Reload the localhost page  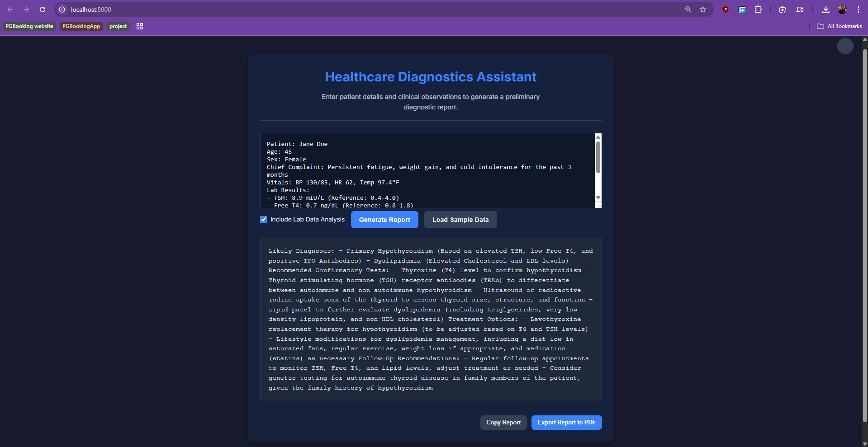pos(43,9)
